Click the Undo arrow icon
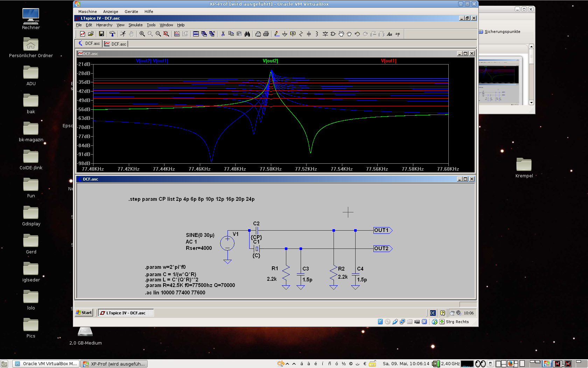The width and height of the screenshot is (588, 368). pos(357,34)
